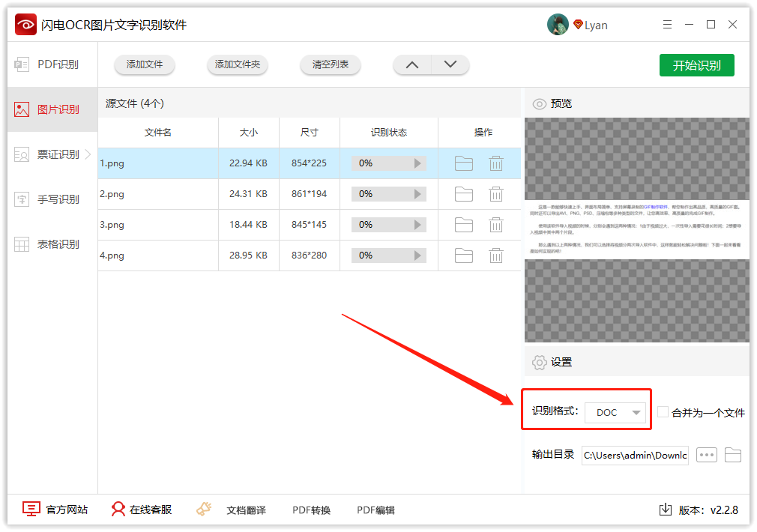Click the 开始识别 button
Screen dimensions: 757x532
(x=697, y=65)
